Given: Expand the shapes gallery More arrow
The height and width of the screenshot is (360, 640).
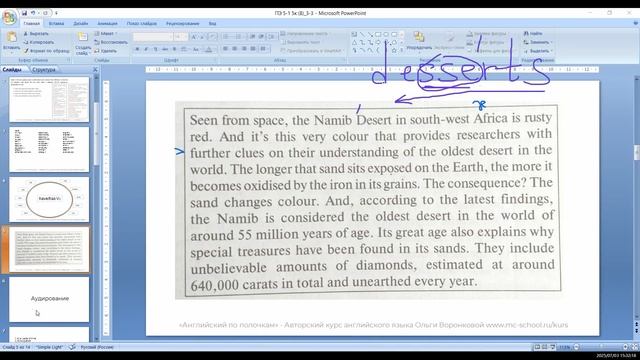Looking at the screenshot, I should pos(402,51).
